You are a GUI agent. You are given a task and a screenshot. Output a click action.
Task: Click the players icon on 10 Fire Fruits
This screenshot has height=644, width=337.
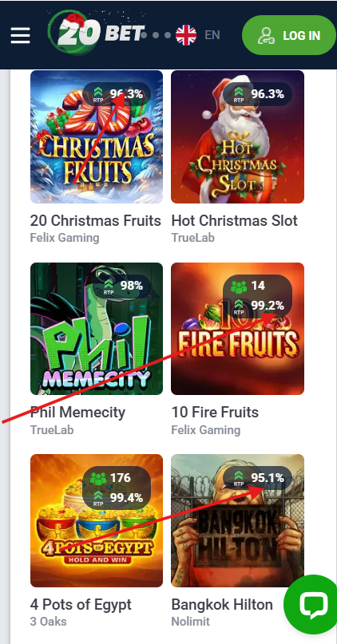(x=239, y=286)
